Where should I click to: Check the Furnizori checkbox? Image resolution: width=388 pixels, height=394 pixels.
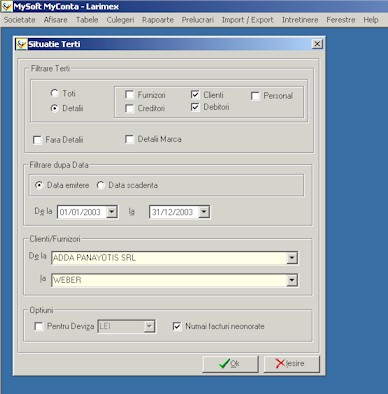[x=129, y=95]
